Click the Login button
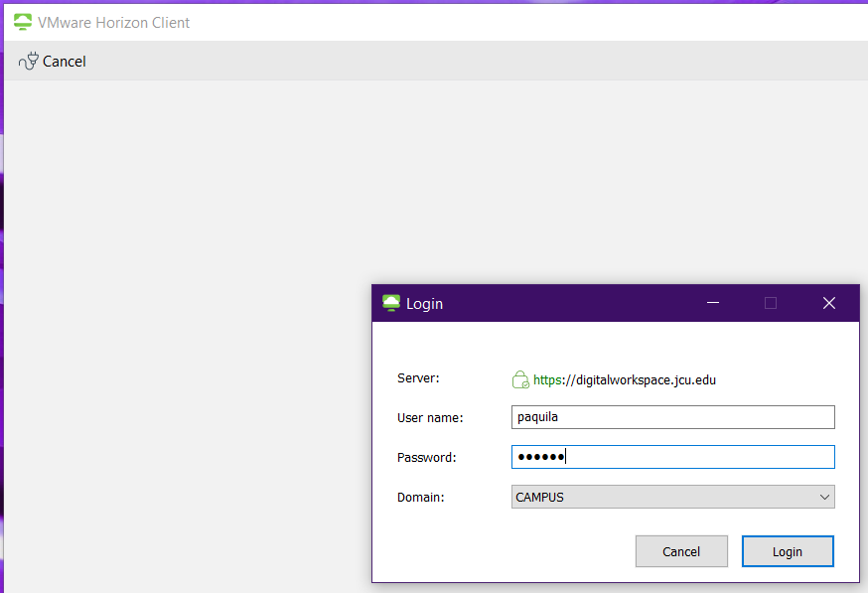 point(788,551)
